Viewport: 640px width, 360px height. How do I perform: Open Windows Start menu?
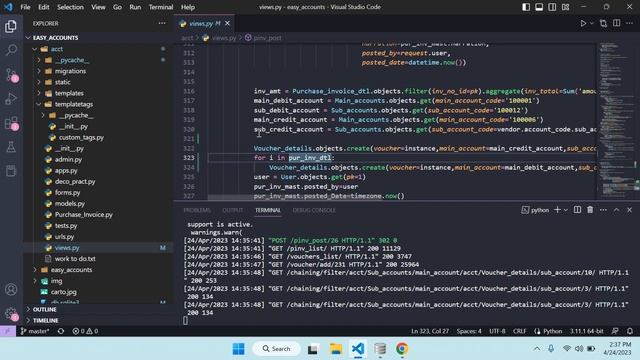tap(238, 349)
